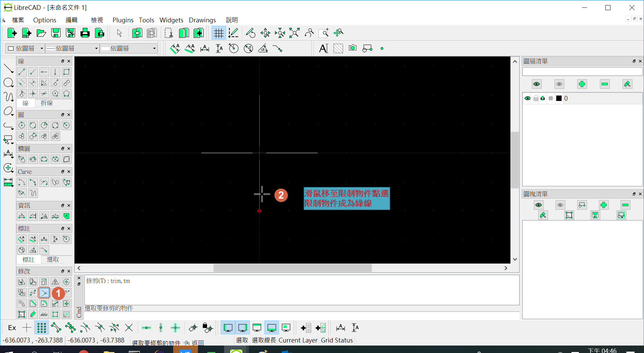Save block button in block list

pos(595,215)
